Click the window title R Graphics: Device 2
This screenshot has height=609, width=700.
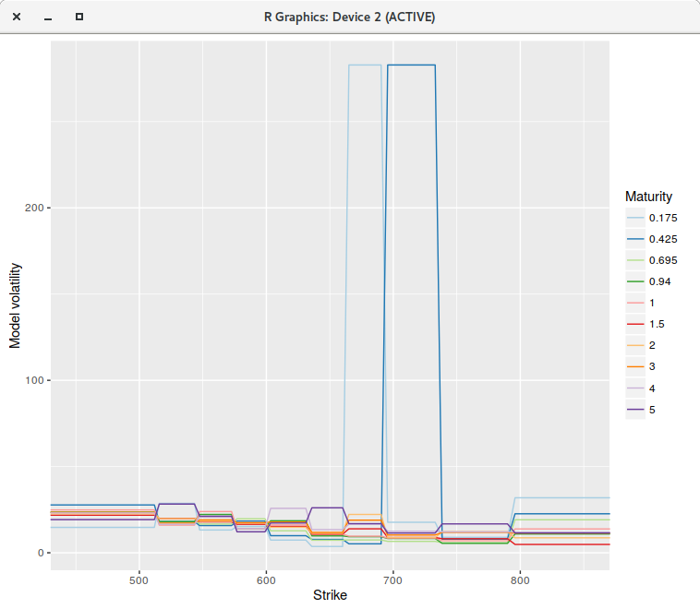350,17
